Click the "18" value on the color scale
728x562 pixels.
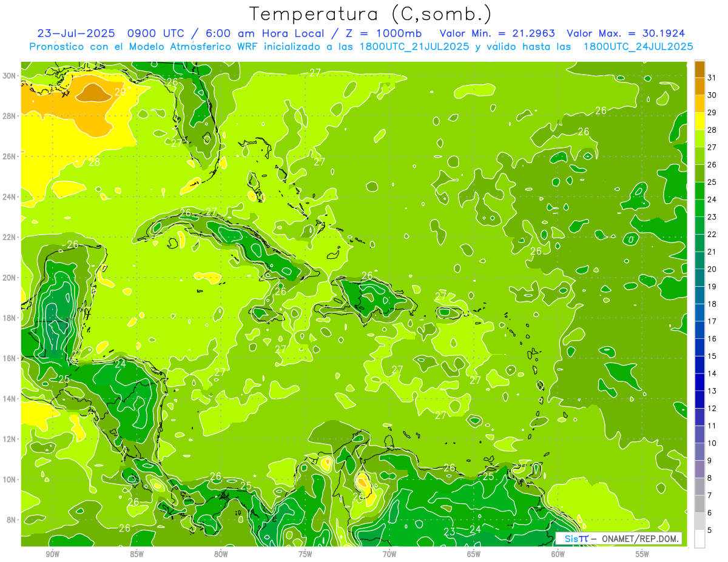click(x=712, y=304)
